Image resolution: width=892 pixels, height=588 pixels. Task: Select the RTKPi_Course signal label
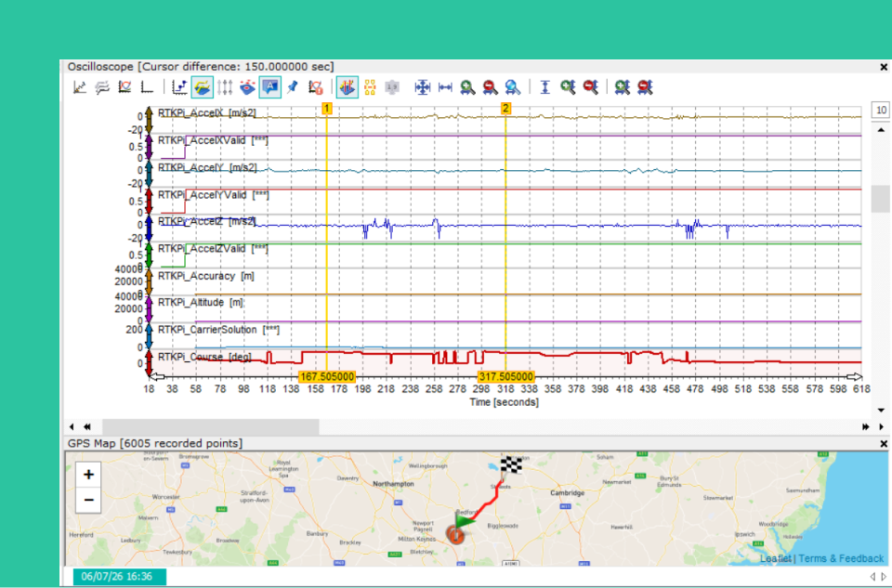204,357
